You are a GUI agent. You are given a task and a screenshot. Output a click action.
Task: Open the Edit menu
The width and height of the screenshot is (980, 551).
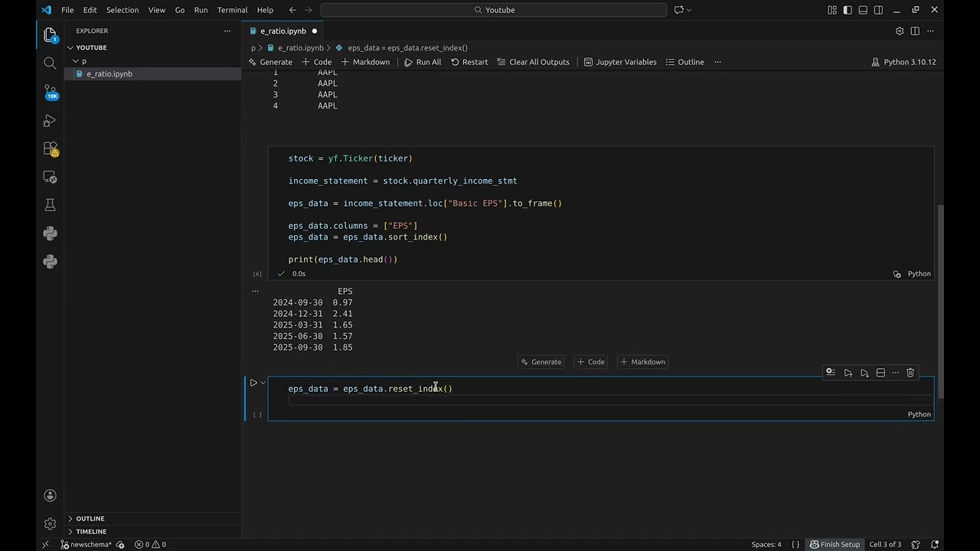click(90, 10)
